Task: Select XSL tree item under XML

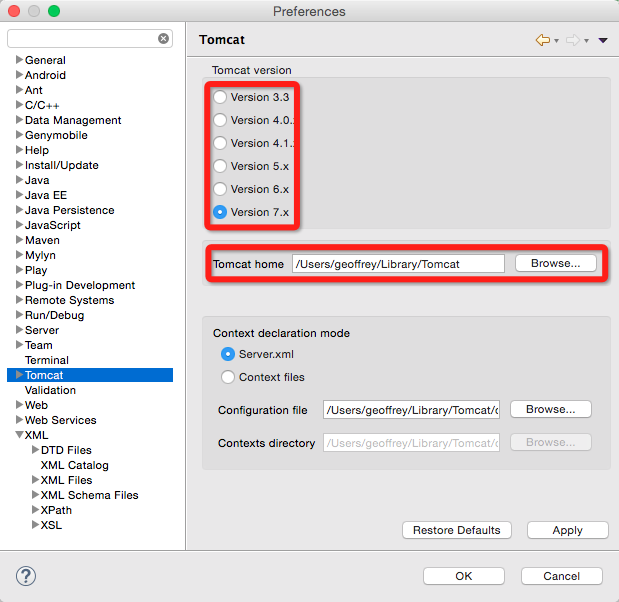Action: [x=51, y=525]
